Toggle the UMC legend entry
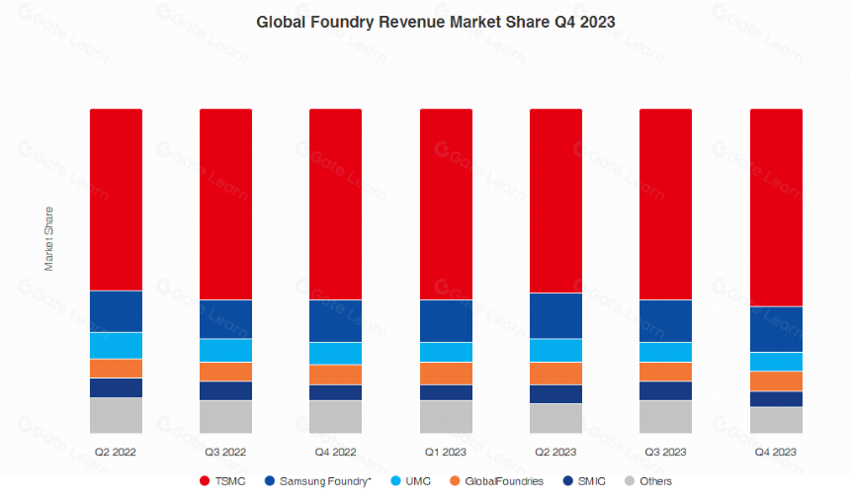 pyautogui.click(x=411, y=480)
